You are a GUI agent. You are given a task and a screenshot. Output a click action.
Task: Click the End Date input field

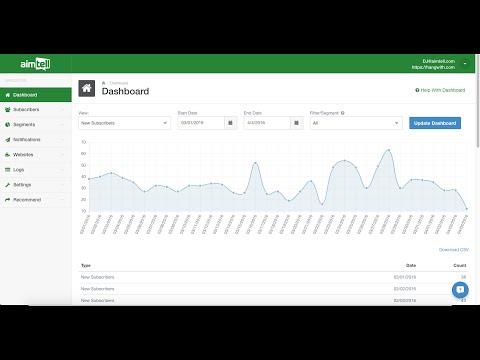tap(267, 123)
